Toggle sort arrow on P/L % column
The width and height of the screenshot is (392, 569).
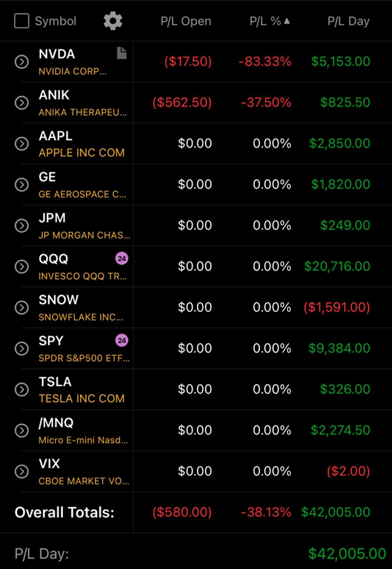click(287, 21)
